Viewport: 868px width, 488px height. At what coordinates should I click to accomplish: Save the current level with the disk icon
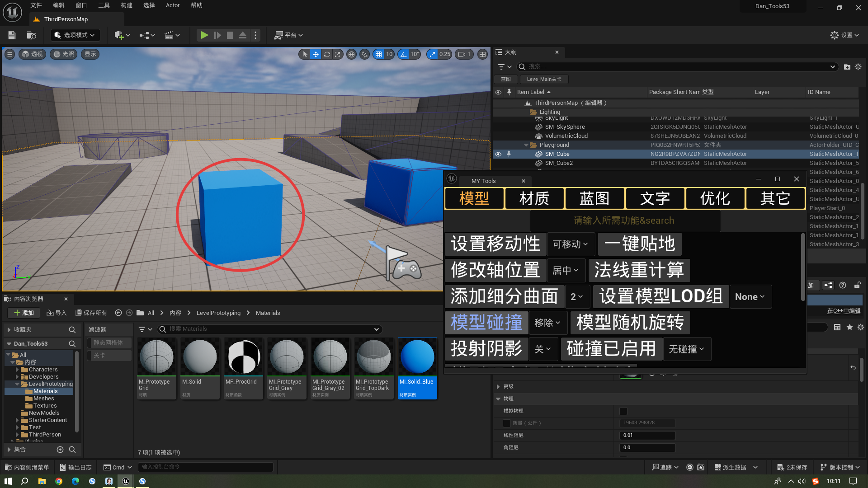tap(12, 35)
